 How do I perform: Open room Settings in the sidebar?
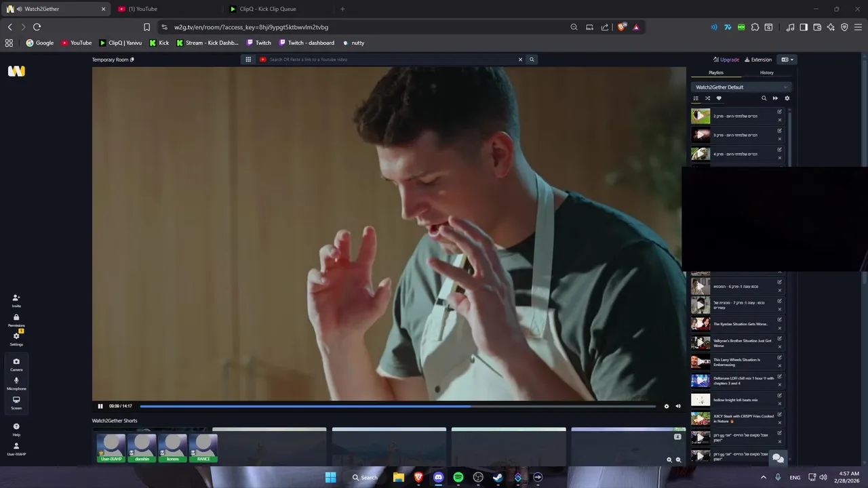tap(16, 339)
